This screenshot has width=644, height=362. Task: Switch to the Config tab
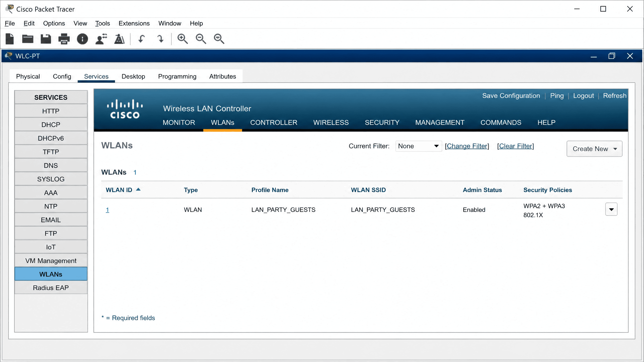click(x=62, y=76)
